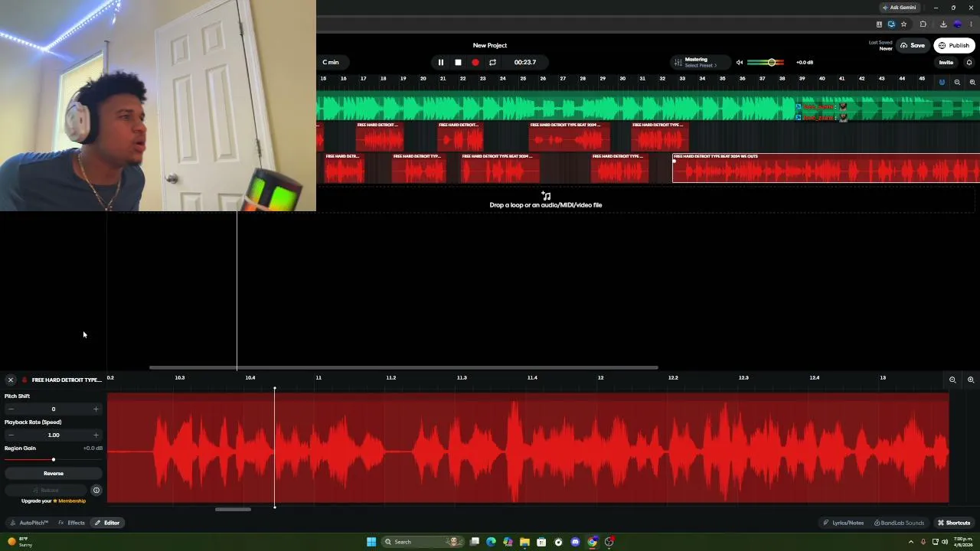Open the C min key selector
Viewport: 980px width, 551px height.
[x=331, y=62]
